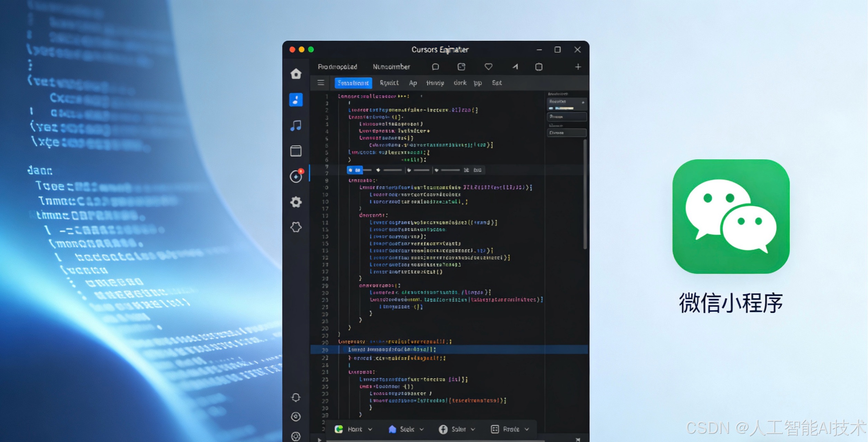This screenshot has width=868, height=442.
Task: Click the speech bubble toolbar icon
Action: pos(436,67)
